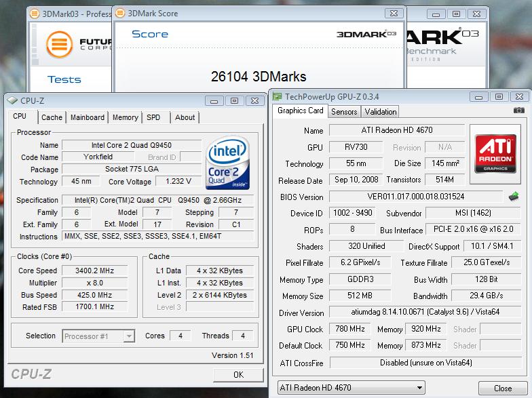Switch to the Sensors tab in GPU-Z
The image size is (532, 398).
344,111
